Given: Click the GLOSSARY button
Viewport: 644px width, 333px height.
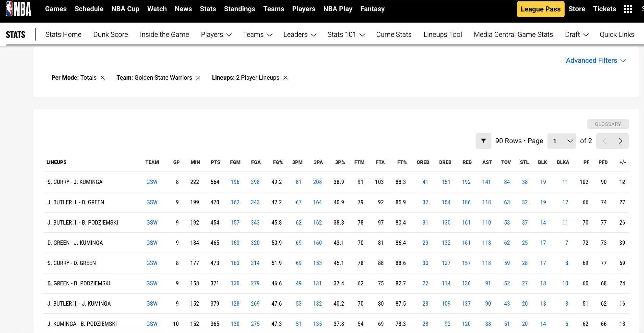Looking at the screenshot, I should pyautogui.click(x=608, y=124).
